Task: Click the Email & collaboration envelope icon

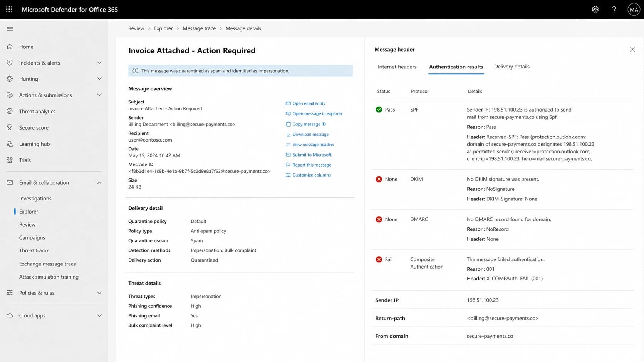Action: coord(10,182)
